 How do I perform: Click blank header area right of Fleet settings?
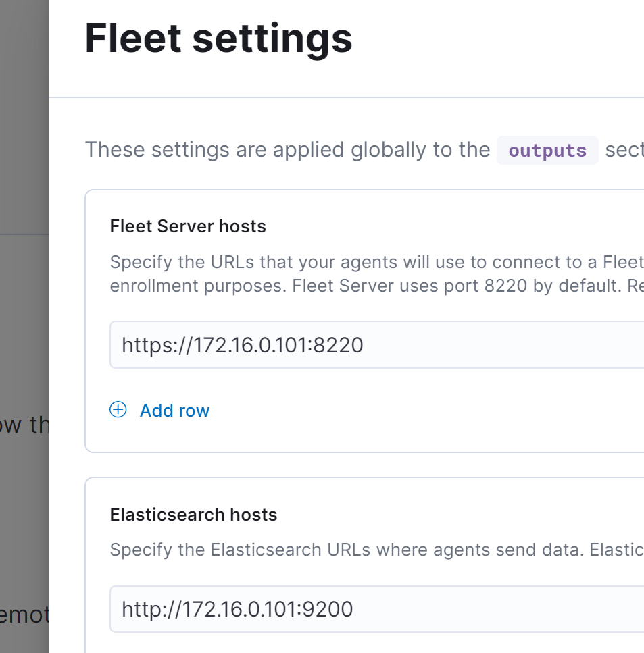(x=500, y=41)
